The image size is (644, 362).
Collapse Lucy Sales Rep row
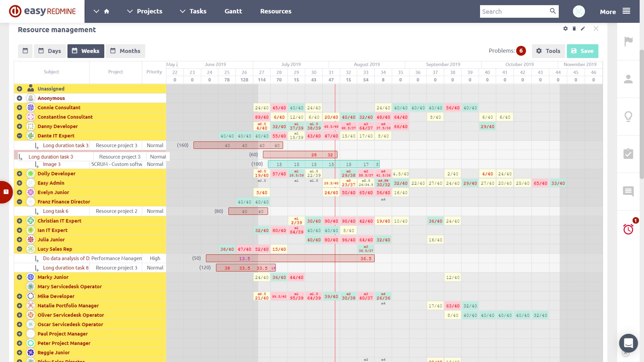19,249
